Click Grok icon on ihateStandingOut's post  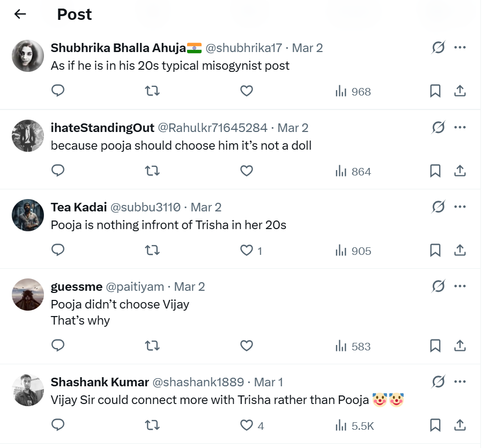(x=438, y=128)
